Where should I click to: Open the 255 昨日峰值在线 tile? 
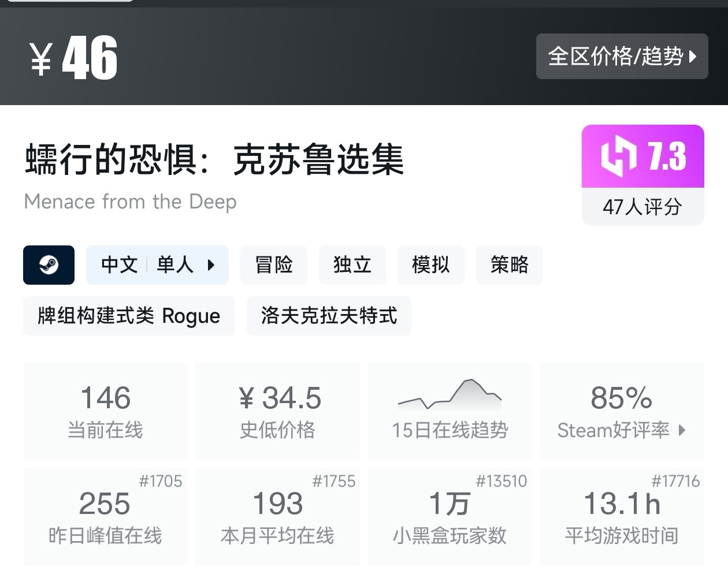[105, 517]
